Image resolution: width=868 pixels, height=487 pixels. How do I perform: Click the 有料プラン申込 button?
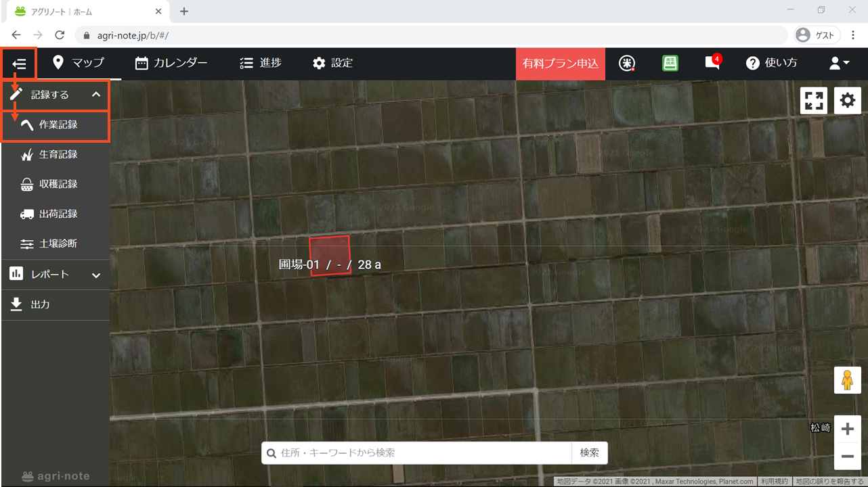pos(560,64)
